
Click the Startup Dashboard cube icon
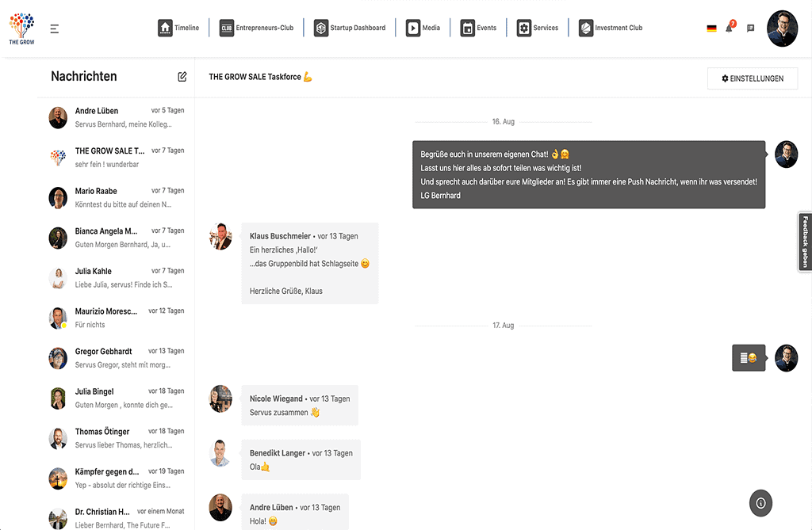pyautogui.click(x=321, y=28)
